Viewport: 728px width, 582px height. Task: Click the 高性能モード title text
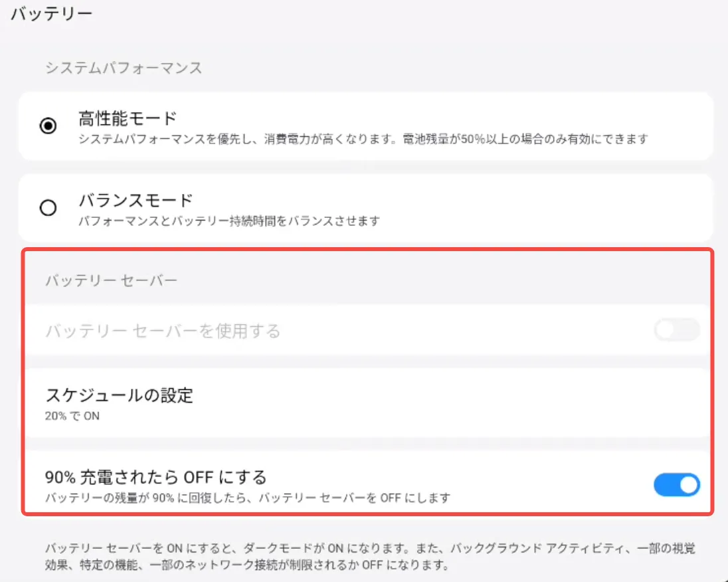pyautogui.click(x=128, y=119)
